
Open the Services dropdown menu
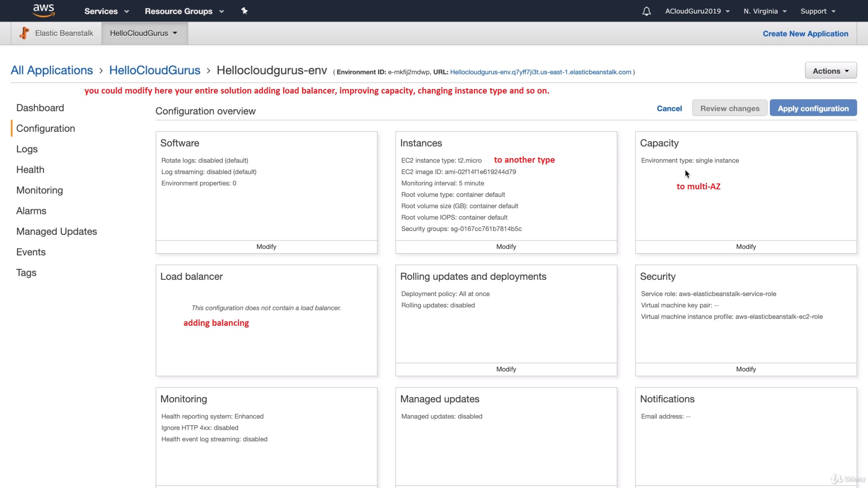point(106,11)
